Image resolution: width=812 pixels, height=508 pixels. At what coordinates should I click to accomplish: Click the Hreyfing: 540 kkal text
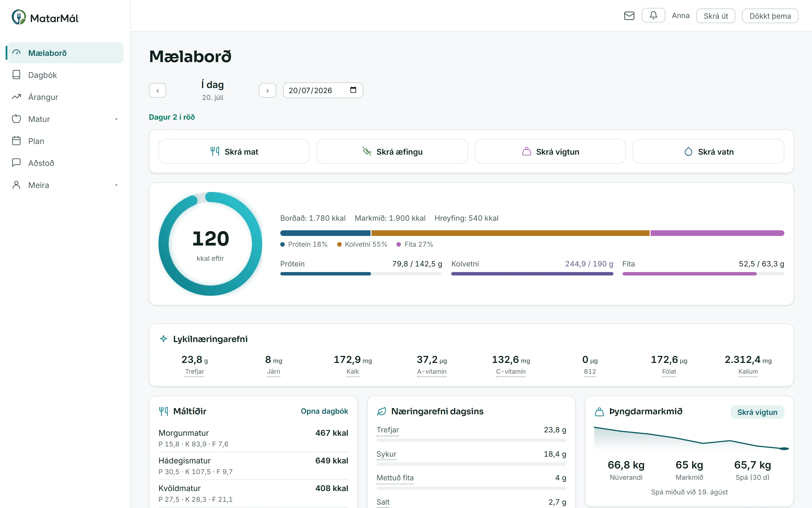tap(466, 218)
